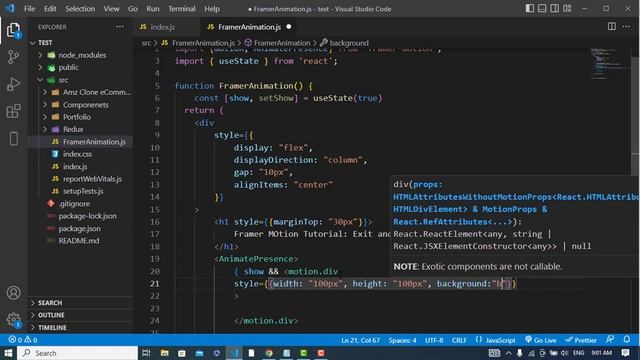Open Run and Debug view
This screenshot has height=360, width=640.
[13, 84]
